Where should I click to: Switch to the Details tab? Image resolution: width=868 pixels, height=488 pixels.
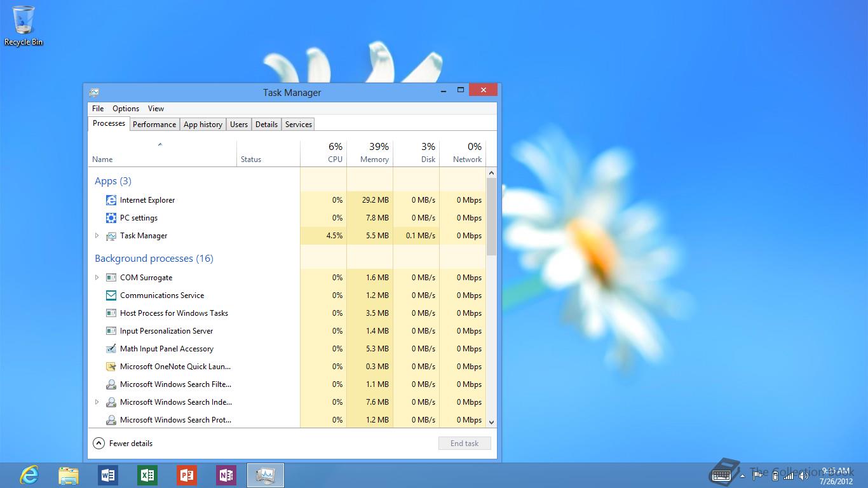[266, 125]
